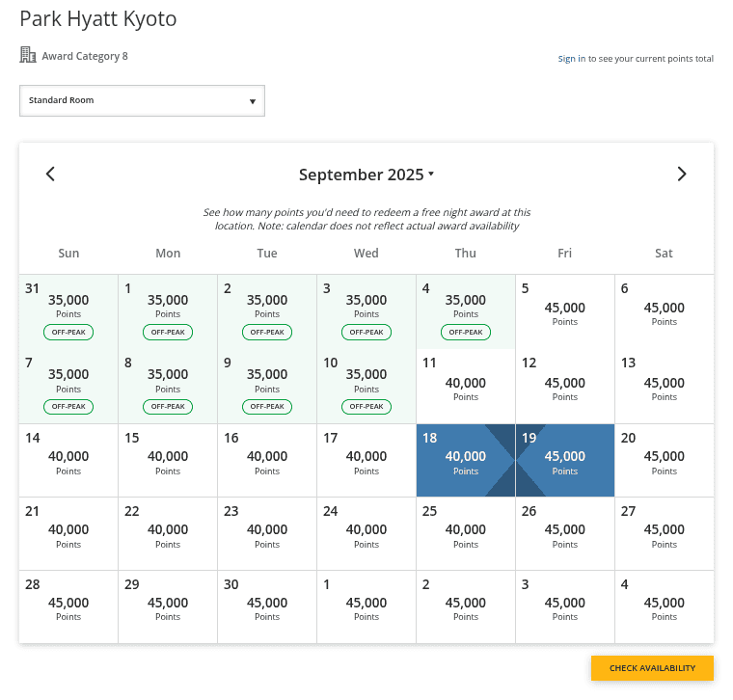
Task: Select October 3 in the last row
Action: (x=565, y=606)
